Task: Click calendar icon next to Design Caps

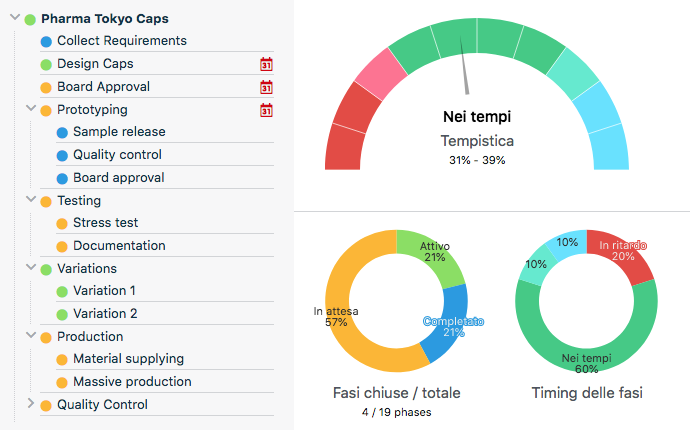Action: pyautogui.click(x=266, y=64)
